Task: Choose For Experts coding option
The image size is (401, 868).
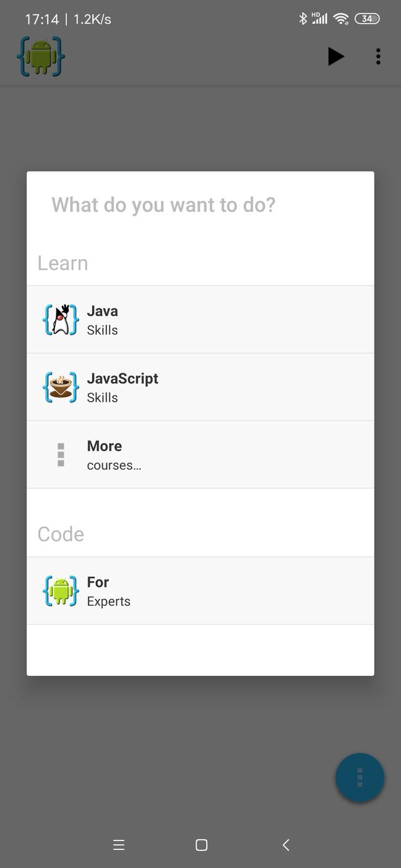Action: pyautogui.click(x=200, y=591)
